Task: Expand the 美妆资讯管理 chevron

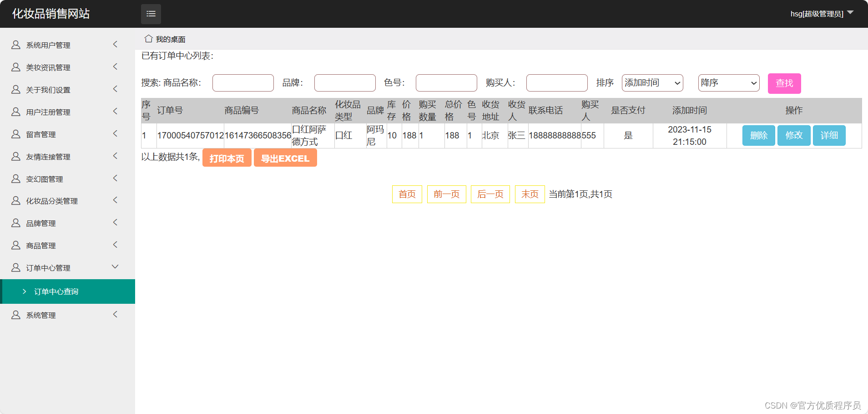Action: [x=115, y=66]
